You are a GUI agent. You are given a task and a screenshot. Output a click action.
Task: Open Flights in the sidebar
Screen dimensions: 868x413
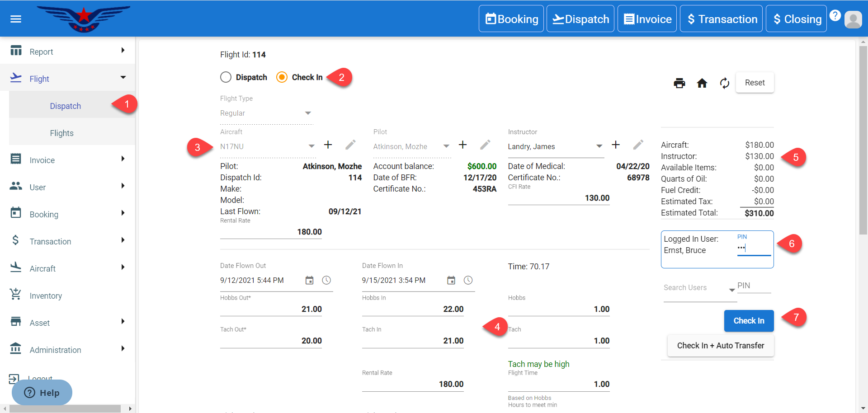click(62, 133)
